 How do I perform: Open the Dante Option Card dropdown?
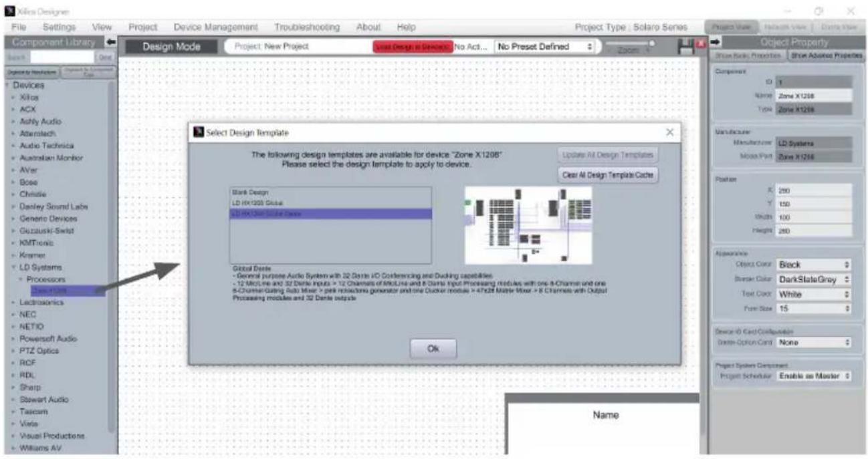814,343
